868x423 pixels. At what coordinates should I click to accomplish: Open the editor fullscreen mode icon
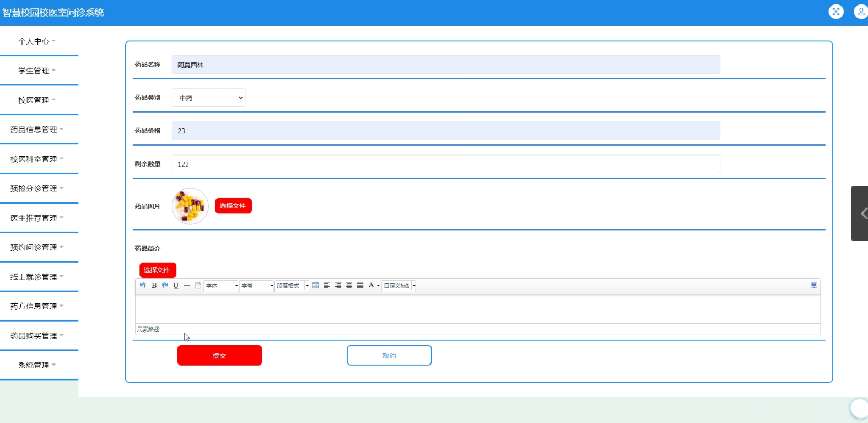point(813,285)
